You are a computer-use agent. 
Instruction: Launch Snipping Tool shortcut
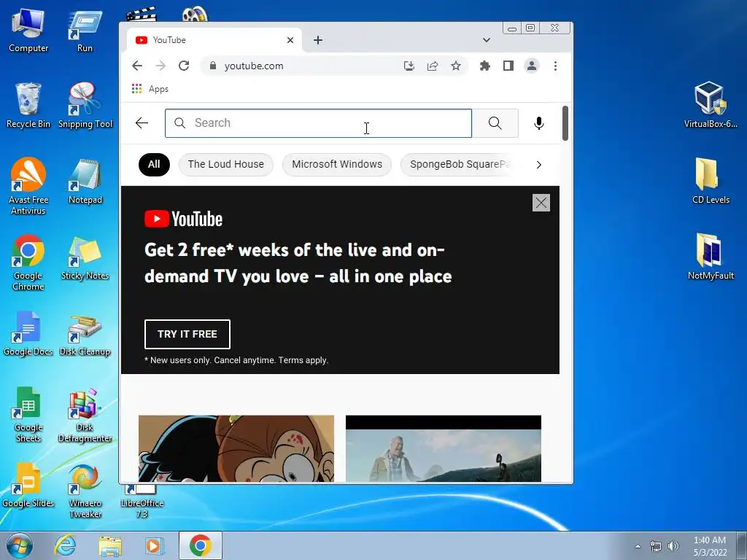pyautogui.click(x=85, y=106)
